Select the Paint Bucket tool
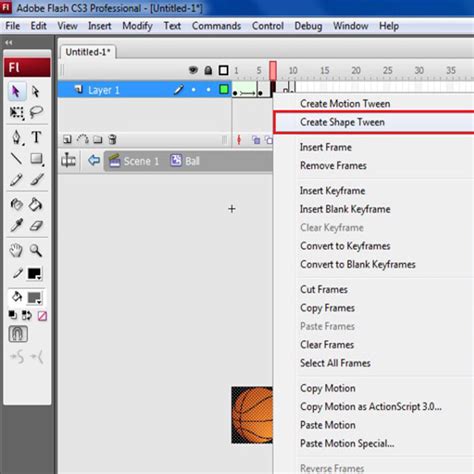 point(36,204)
